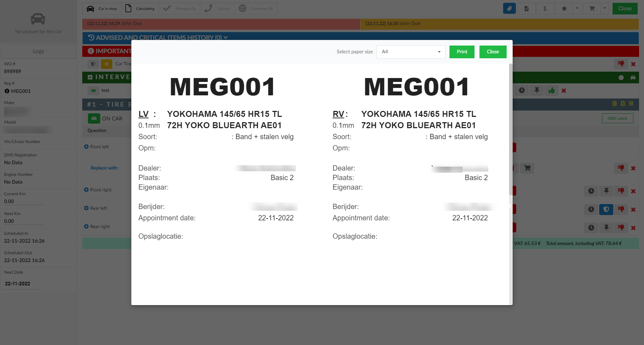Click the star favorites icon

point(564,8)
